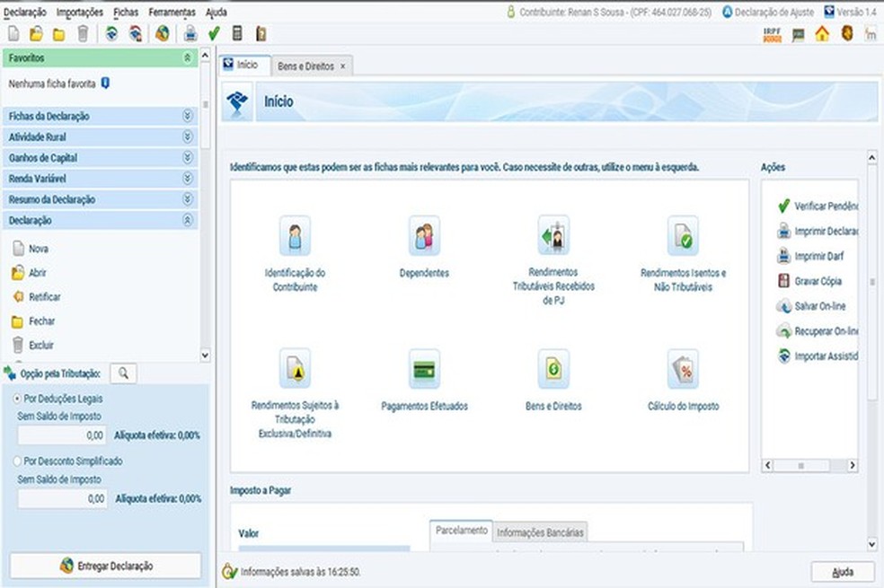The image size is (884, 588).
Task: Click the Bens e Direitos money-bag icon
Action: 553,370
